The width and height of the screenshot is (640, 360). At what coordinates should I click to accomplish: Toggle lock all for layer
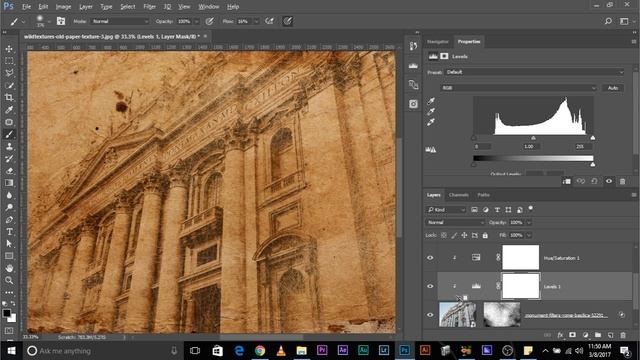(x=485, y=235)
